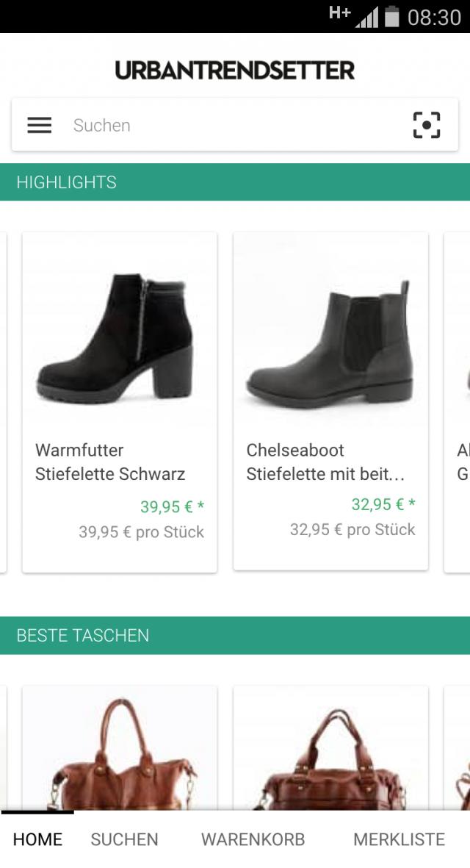Open the MERKLISTE wishlist tab
The height and width of the screenshot is (868, 470).
[x=399, y=839]
